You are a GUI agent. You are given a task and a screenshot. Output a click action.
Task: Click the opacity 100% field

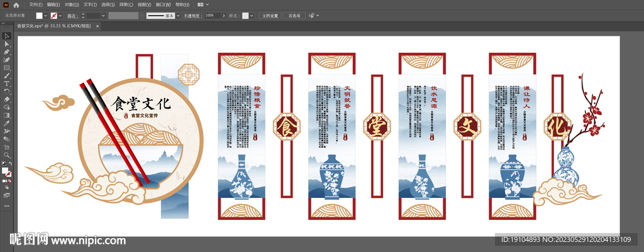coord(213,16)
